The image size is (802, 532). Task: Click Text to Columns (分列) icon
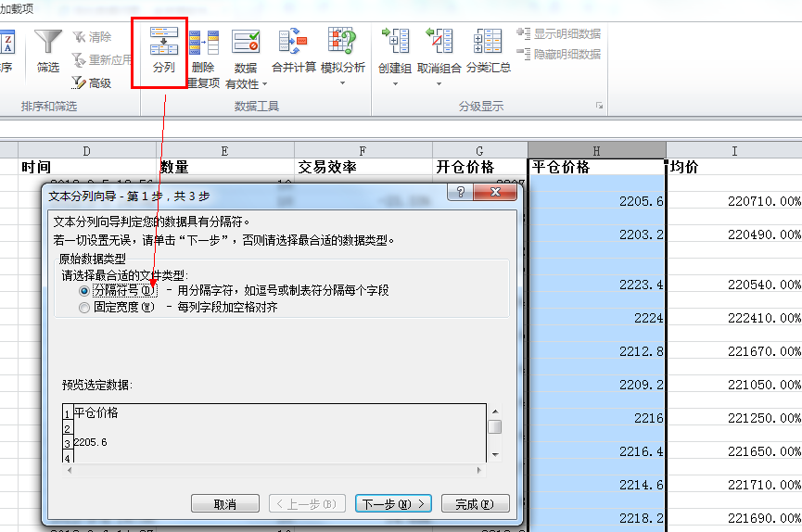(x=164, y=41)
